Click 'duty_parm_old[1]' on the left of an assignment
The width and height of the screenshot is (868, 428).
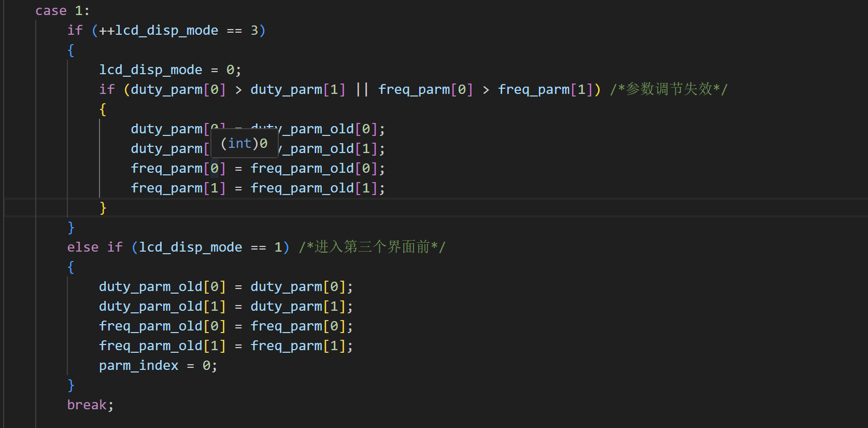click(x=162, y=306)
